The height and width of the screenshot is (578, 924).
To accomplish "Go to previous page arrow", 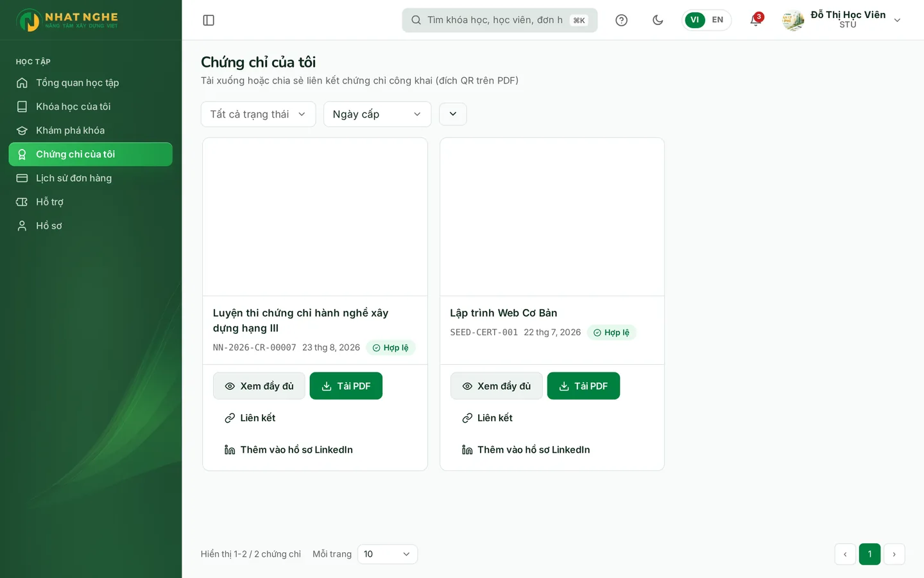I will click(845, 554).
